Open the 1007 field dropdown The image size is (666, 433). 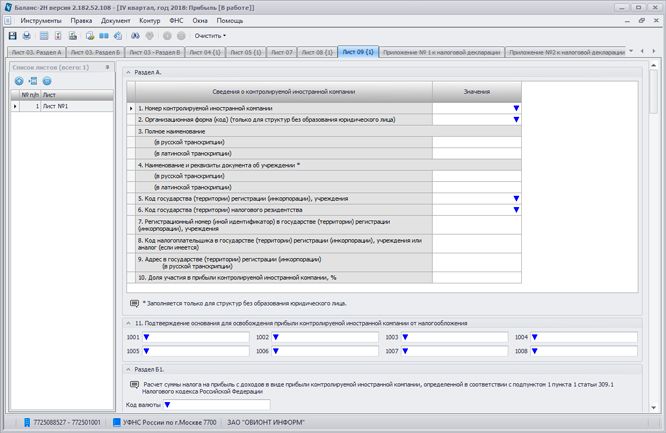[405, 351]
